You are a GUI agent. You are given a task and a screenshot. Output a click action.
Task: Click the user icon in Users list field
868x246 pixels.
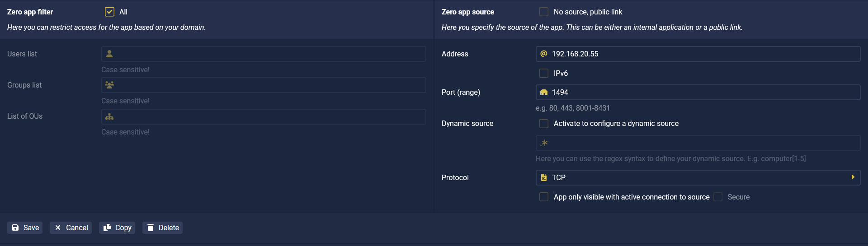[x=109, y=54]
